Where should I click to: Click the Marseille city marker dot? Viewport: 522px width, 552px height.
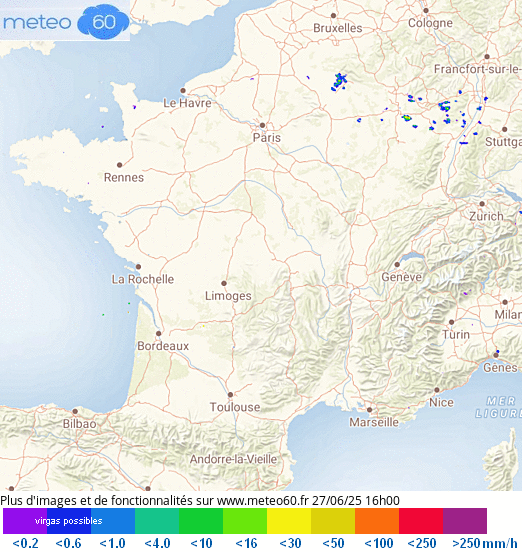[370, 410]
